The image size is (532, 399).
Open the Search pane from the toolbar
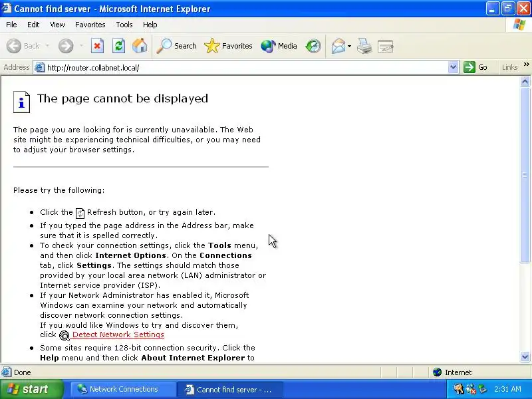point(177,46)
